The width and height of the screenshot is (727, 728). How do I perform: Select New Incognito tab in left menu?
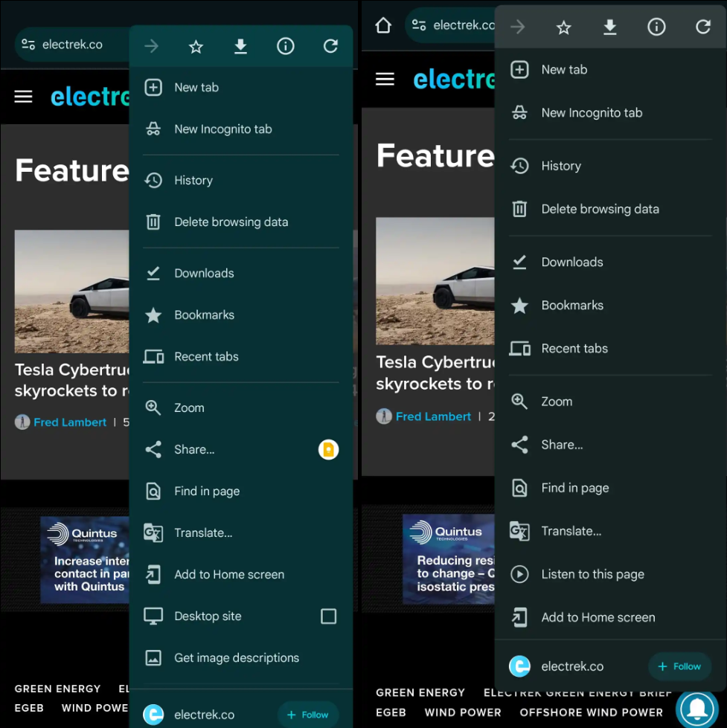pyautogui.click(x=241, y=129)
